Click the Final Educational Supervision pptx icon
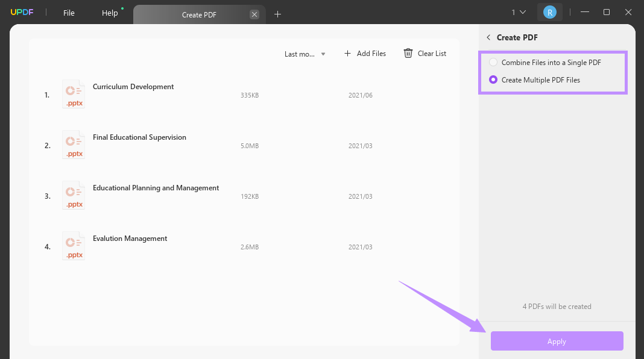This screenshot has height=359, width=644. [x=74, y=145]
